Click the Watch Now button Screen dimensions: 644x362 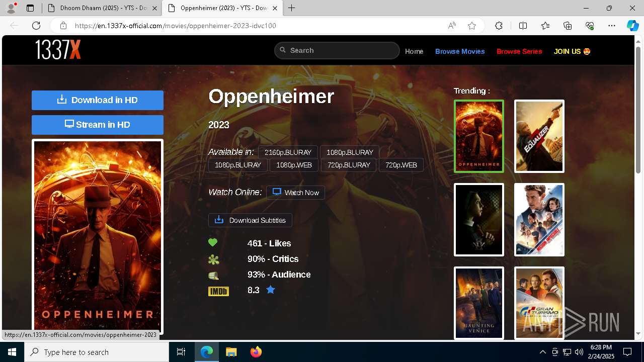[x=296, y=193]
